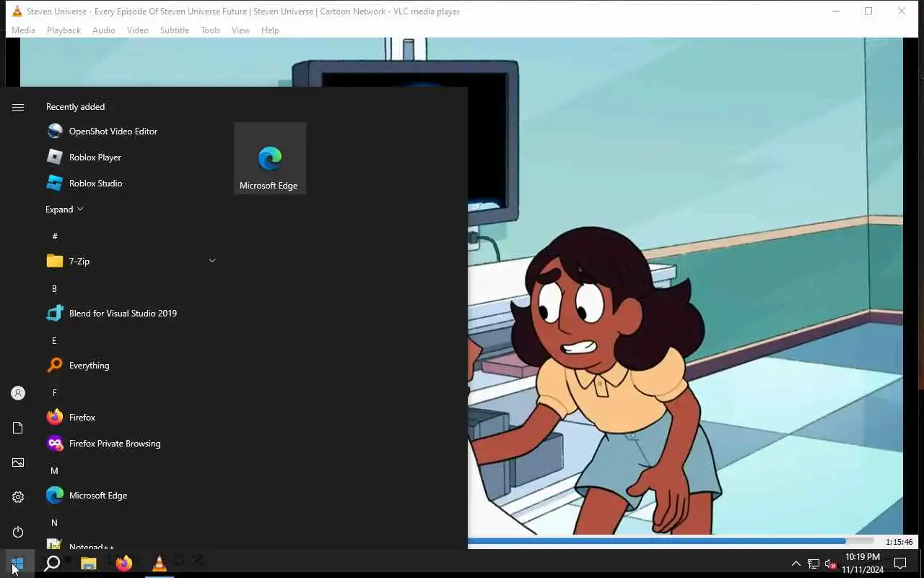Image resolution: width=924 pixels, height=578 pixels.
Task: Open the Video menu in VLC
Action: (137, 30)
